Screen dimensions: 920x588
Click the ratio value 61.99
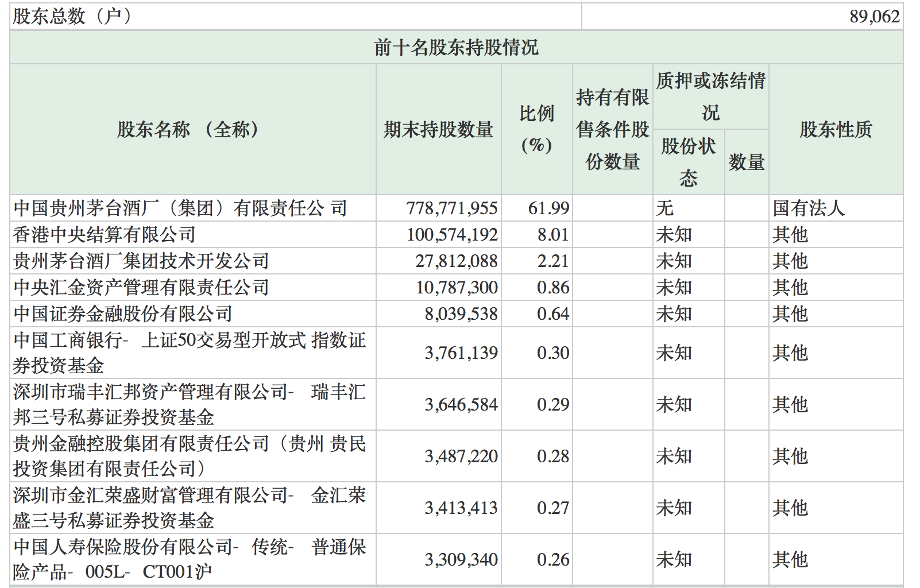(548, 208)
